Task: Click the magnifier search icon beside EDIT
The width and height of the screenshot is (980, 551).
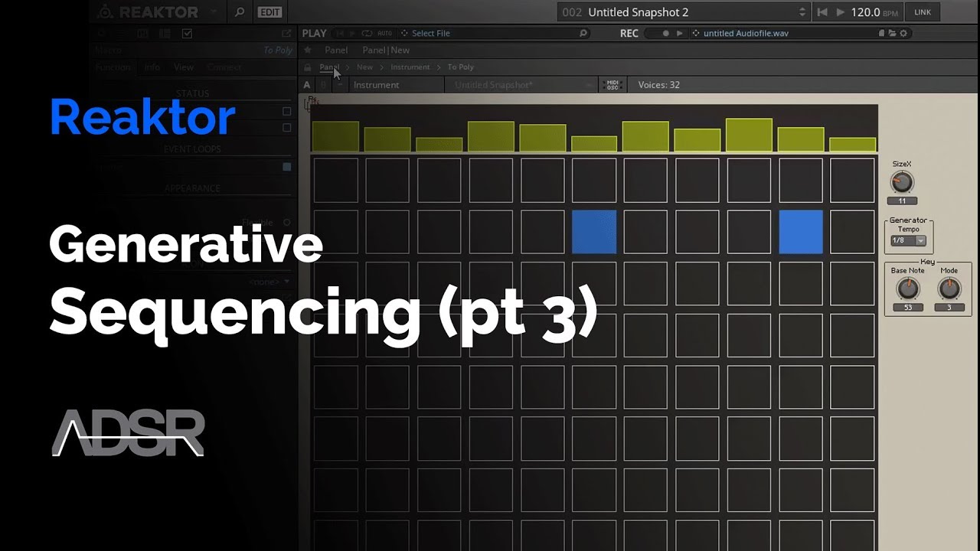Action: 240,11
